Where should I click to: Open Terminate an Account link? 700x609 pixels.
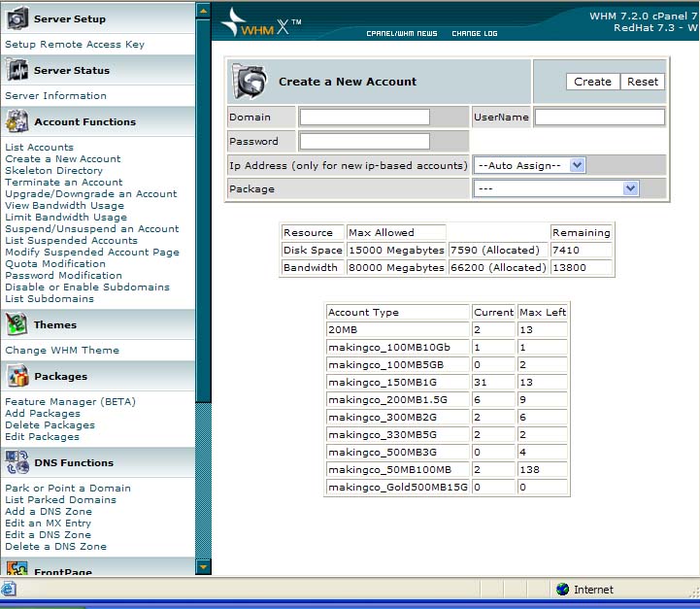pos(64,182)
